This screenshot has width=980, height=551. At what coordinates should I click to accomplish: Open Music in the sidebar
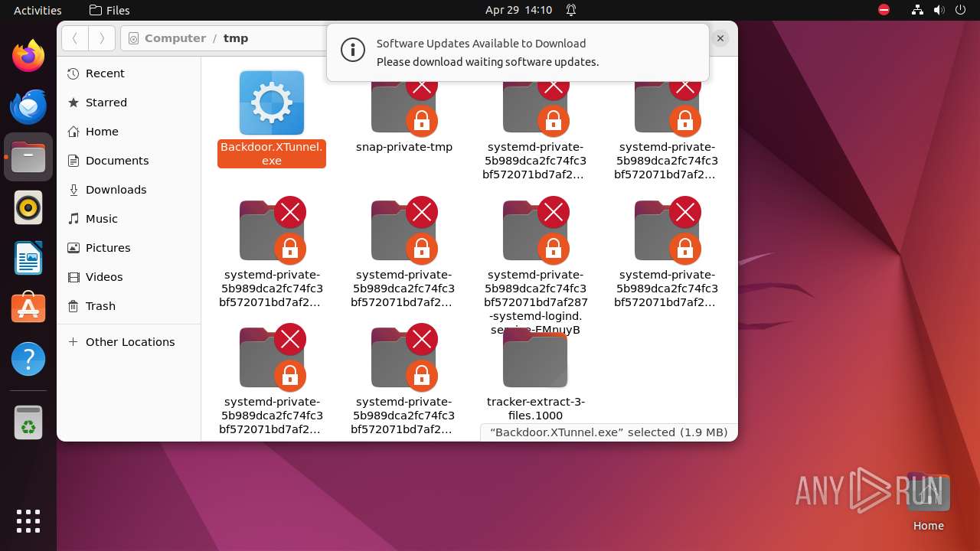(x=129, y=219)
